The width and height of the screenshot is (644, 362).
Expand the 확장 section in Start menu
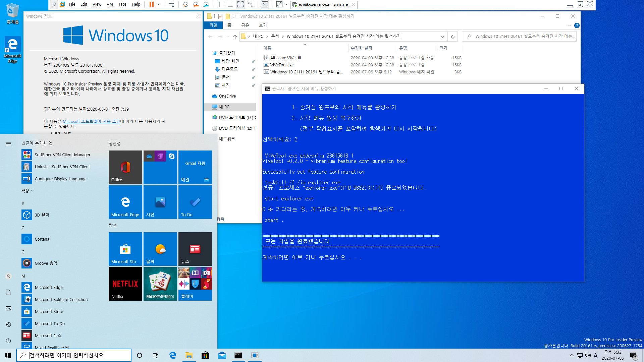(x=28, y=191)
